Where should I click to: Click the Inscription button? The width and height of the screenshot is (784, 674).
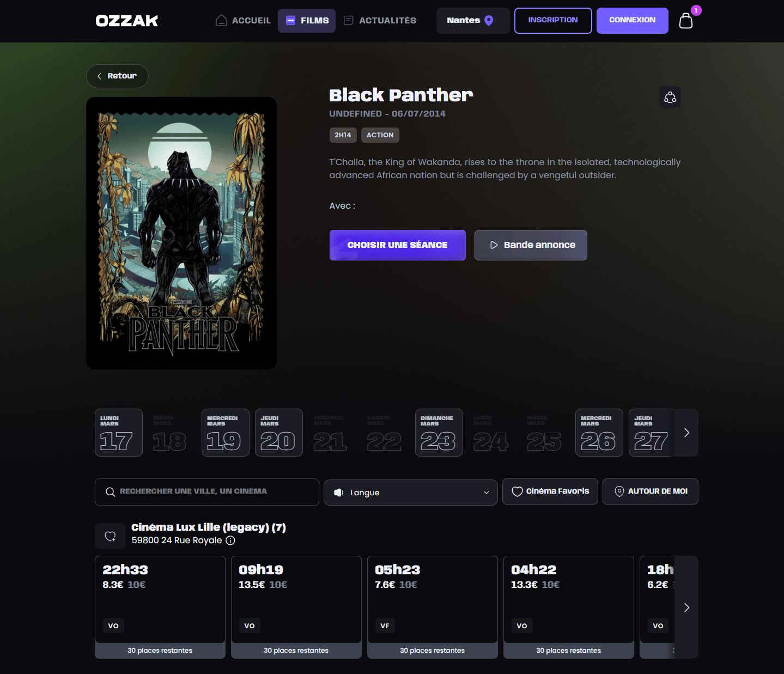[553, 21]
